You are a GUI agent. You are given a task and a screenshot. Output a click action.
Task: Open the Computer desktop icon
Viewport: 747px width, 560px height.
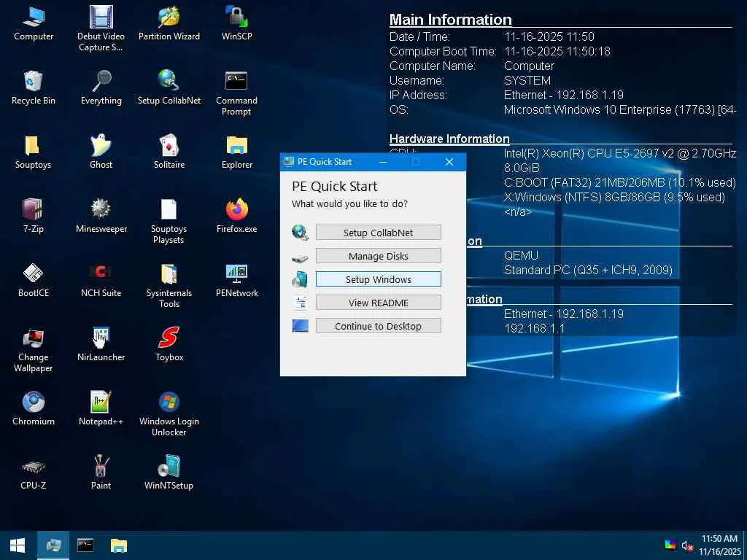pos(34,24)
